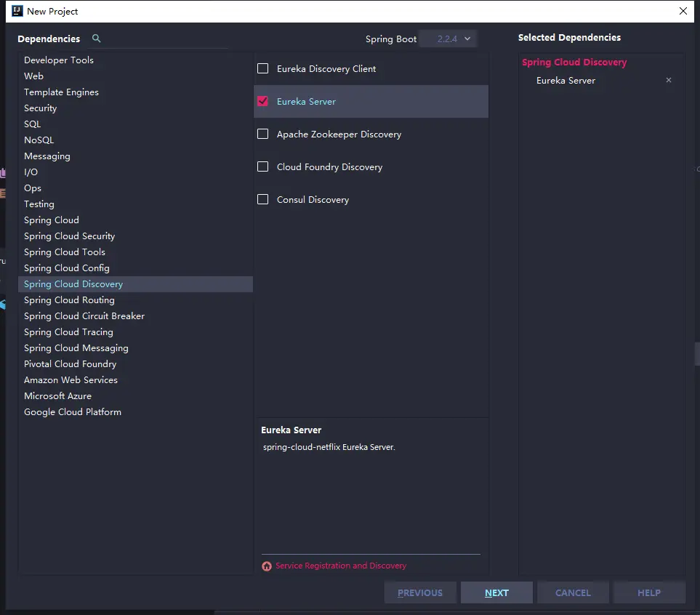Toggle the Consul Discovery checkbox
700x615 pixels.
pos(263,199)
